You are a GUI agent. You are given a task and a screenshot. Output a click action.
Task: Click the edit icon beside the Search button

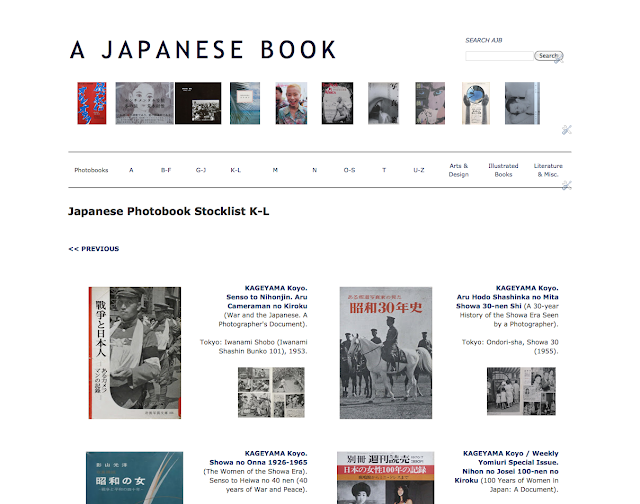coord(559,60)
